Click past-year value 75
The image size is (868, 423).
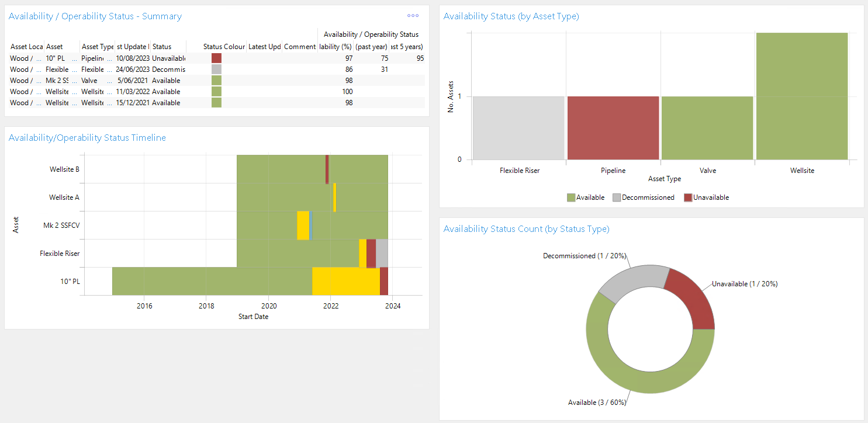coord(384,58)
